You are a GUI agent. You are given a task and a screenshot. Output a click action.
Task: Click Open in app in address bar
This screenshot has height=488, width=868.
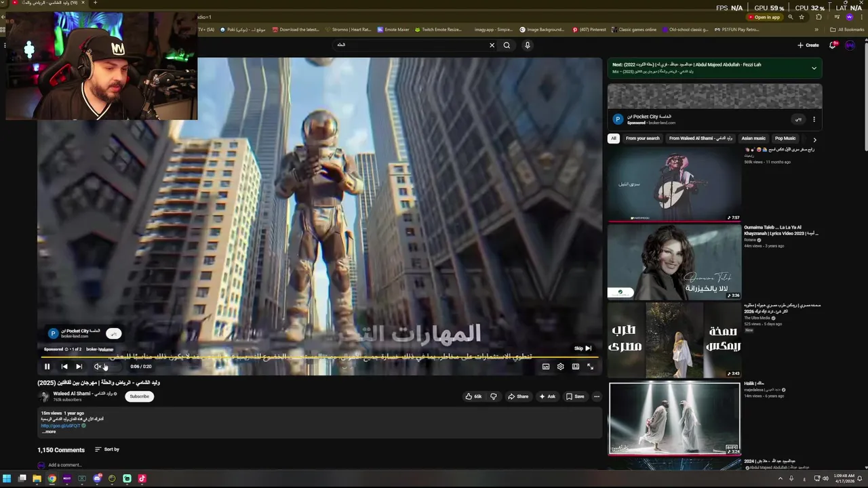[764, 17]
